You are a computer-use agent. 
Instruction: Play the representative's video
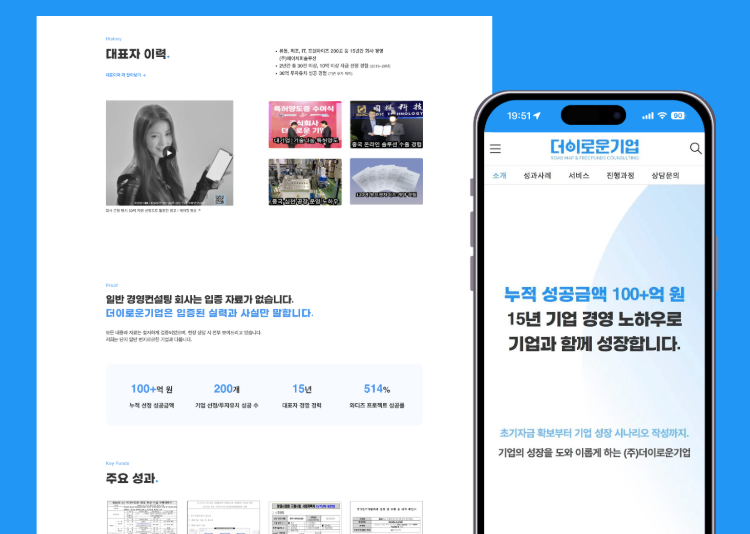(x=168, y=153)
